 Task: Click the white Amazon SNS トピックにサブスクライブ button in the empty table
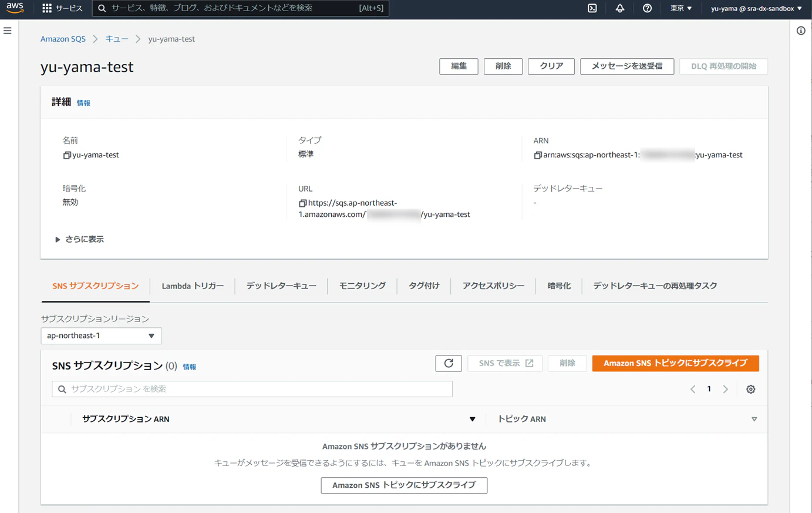click(404, 485)
